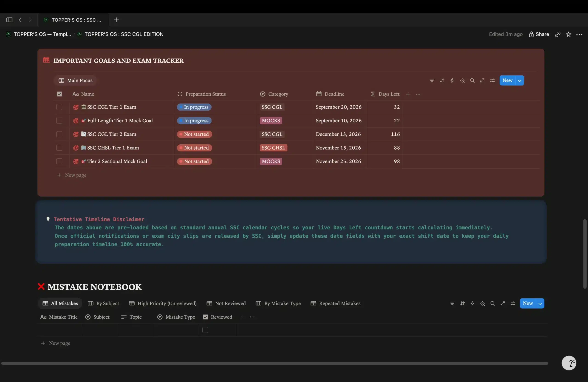
Task: Open exam tracker in full page view
Action: point(482,81)
